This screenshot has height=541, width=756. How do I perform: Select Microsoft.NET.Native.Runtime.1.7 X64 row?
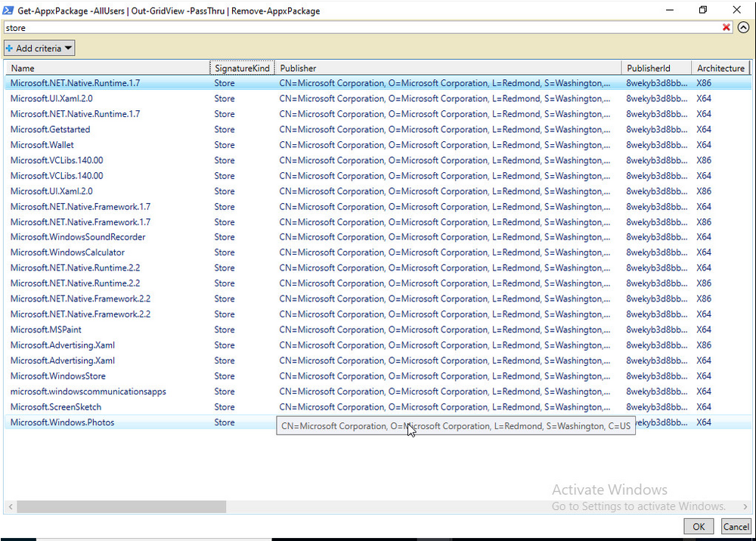click(378, 113)
